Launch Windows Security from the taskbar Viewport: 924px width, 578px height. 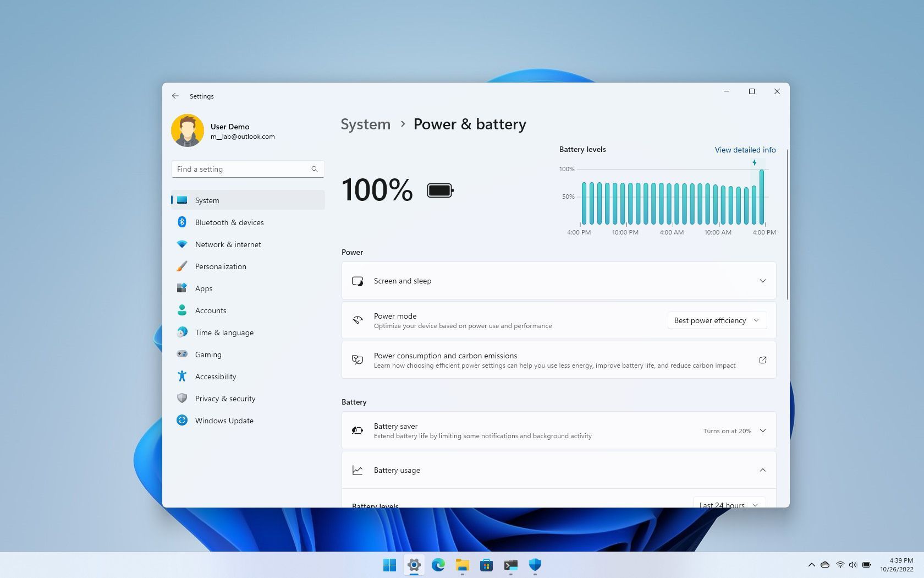pyautogui.click(x=534, y=565)
